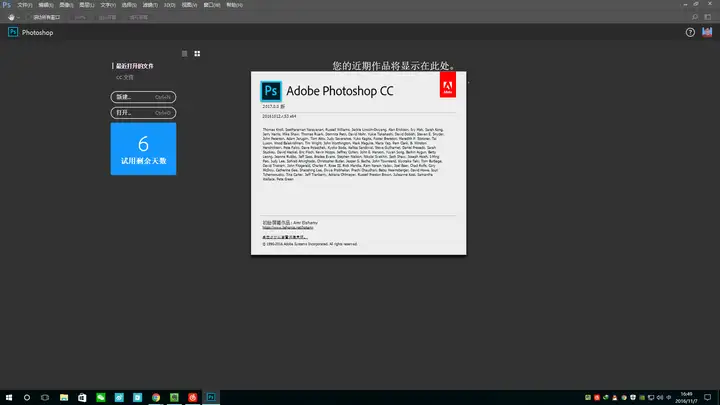Click the credits names paragraph
Screen dimensions: 720x405
[x=354, y=154]
